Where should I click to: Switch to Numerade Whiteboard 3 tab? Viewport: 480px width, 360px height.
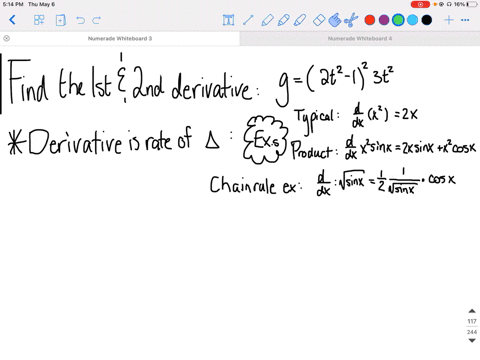(x=120, y=38)
